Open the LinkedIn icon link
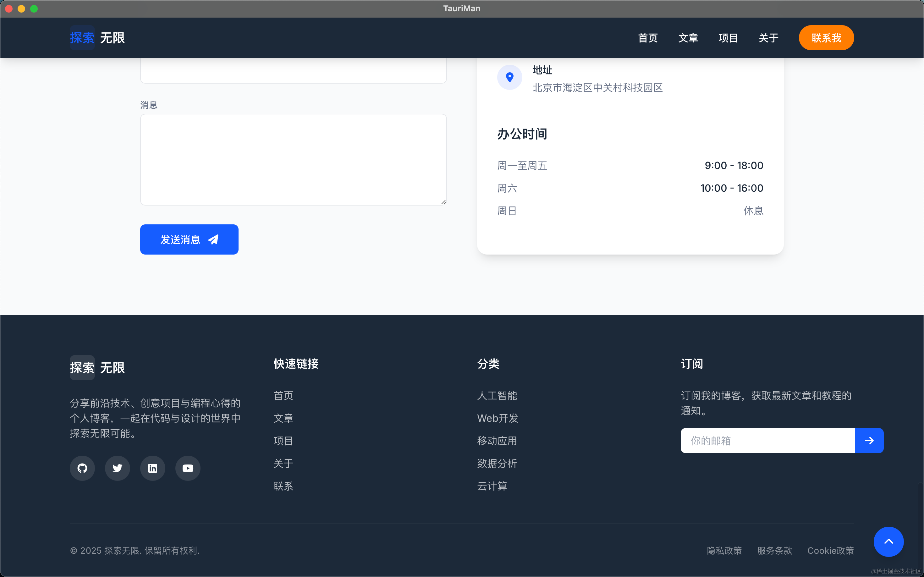The image size is (924, 577). pos(152,468)
